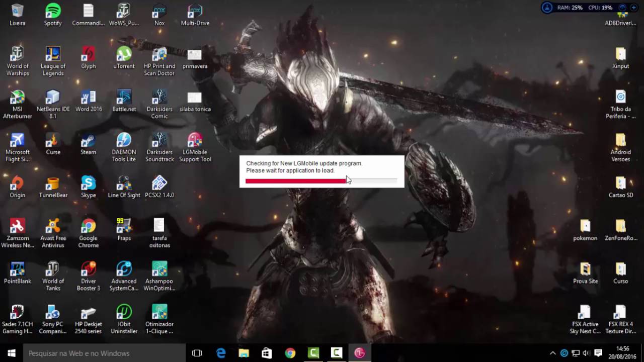Image resolution: width=644 pixels, height=362 pixels.
Task: Open the Multi-Drive shortcut
Action: pos(195,15)
